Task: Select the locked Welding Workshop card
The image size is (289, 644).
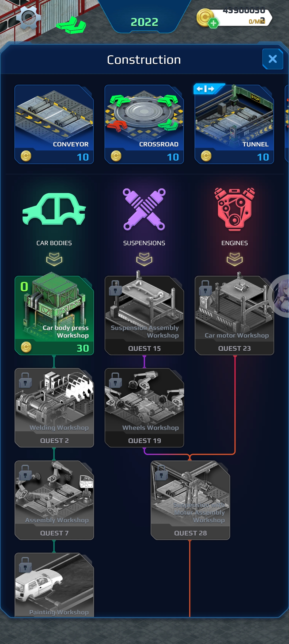Action: click(x=54, y=408)
